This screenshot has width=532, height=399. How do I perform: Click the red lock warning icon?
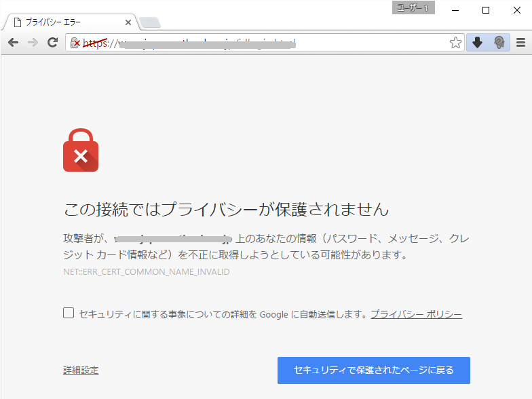point(81,150)
